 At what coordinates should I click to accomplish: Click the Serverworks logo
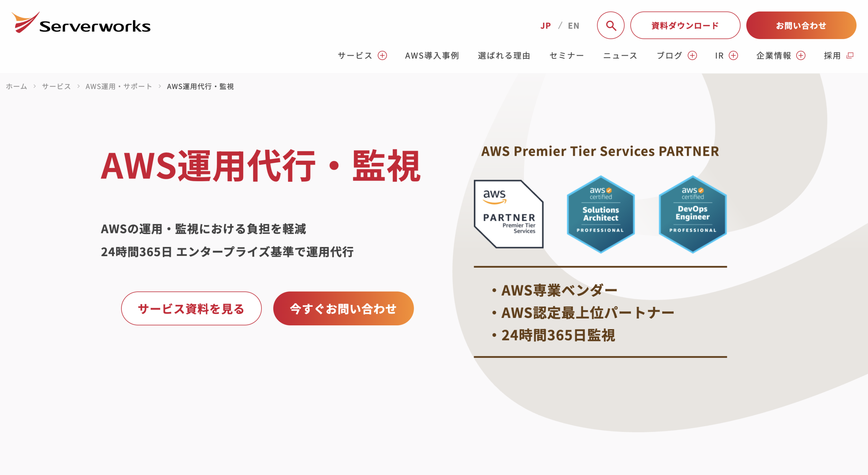point(81,23)
